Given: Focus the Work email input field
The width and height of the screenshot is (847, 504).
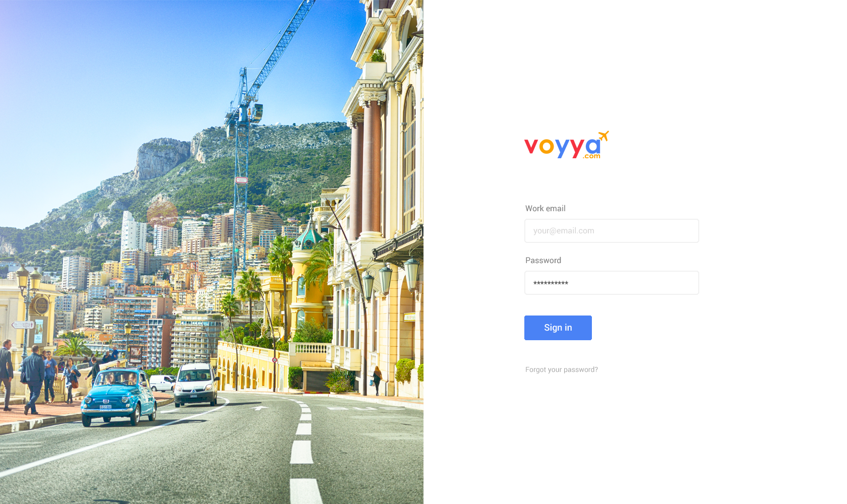Looking at the screenshot, I should [612, 231].
